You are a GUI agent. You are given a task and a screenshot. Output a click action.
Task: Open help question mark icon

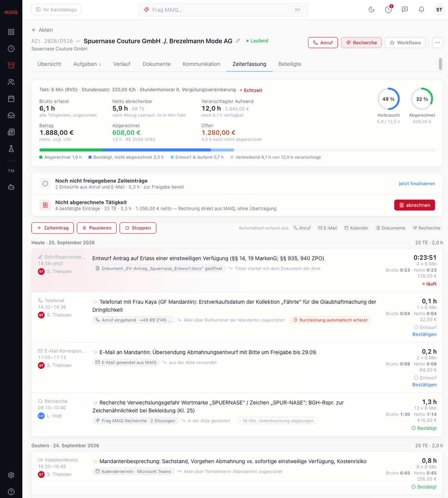point(11,492)
